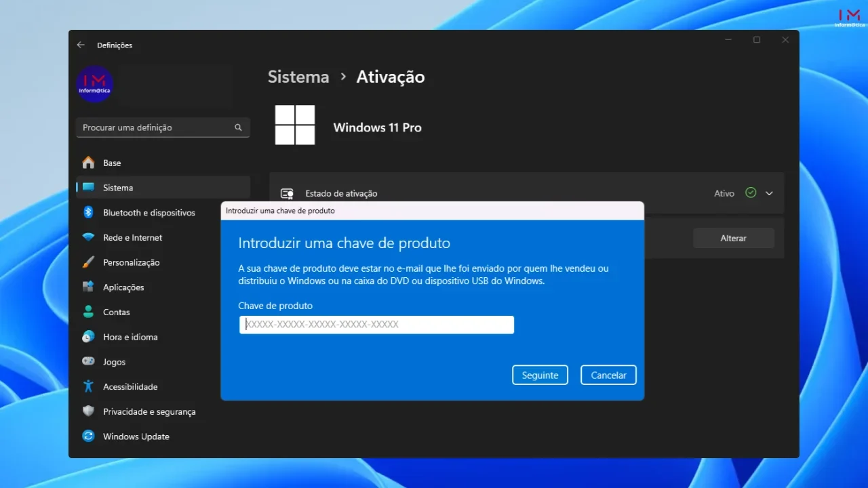868x488 pixels.
Task: Click the Ativo status text
Action: tap(724, 193)
